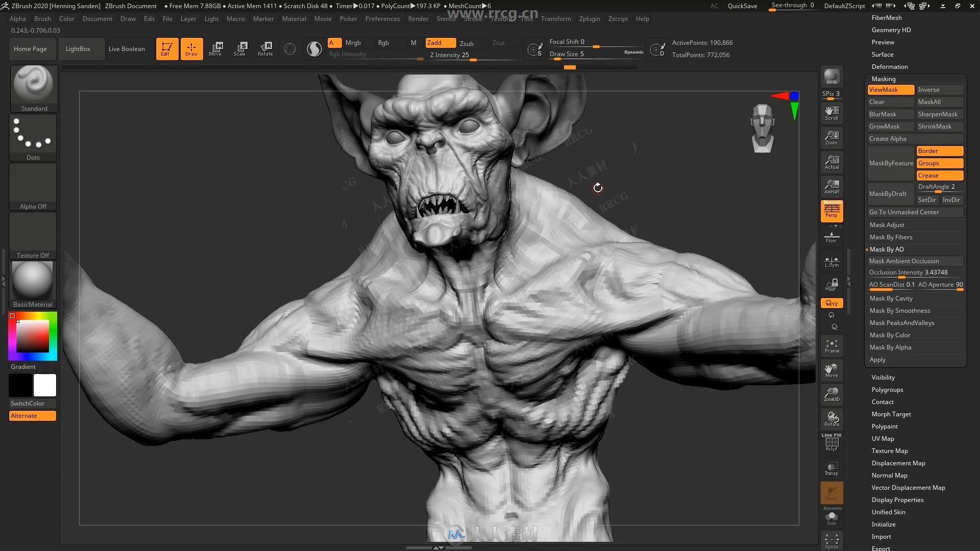Click the Xpose icon
Image resolution: width=980 pixels, height=551 pixels.
pos(831,541)
